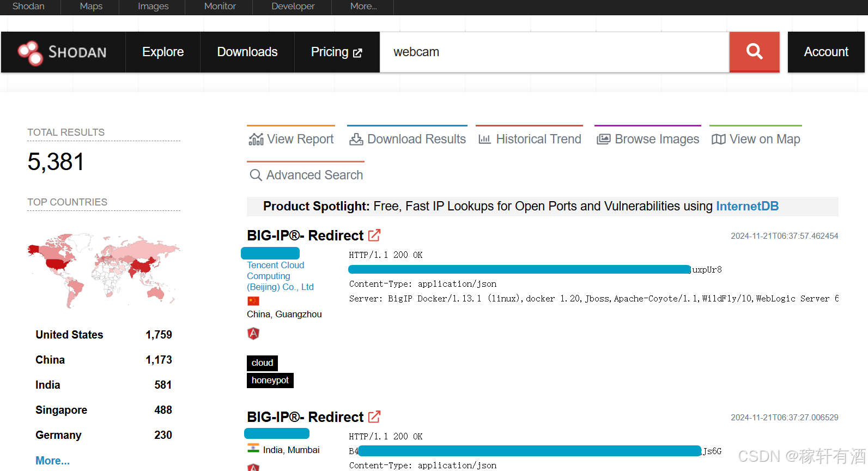Choose Download Results
Viewport: 868px width, 471px height.
[408, 139]
